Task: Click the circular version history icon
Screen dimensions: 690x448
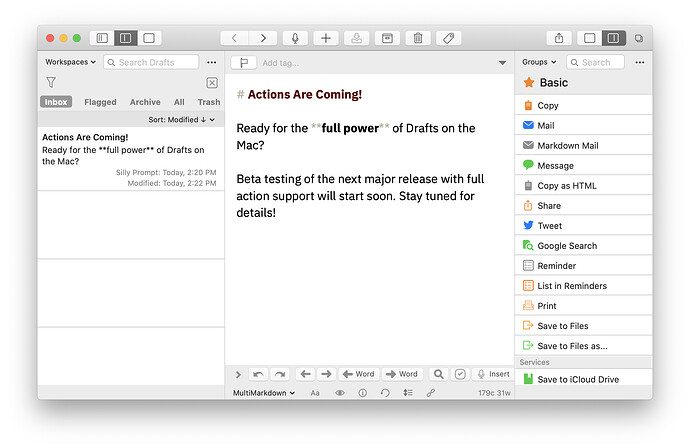Action: (x=385, y=393)
